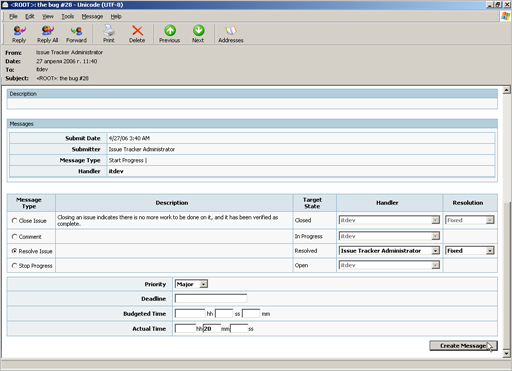Open Handler dropdown in Comment row
The height and width of the screenshot is (371, 512).
(x=389, y=236)
